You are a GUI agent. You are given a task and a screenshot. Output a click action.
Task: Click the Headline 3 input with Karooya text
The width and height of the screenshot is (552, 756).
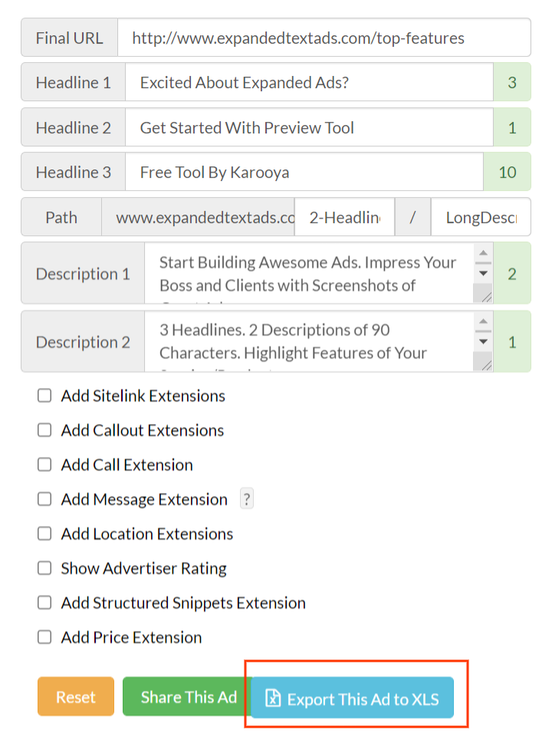(304, 172)
